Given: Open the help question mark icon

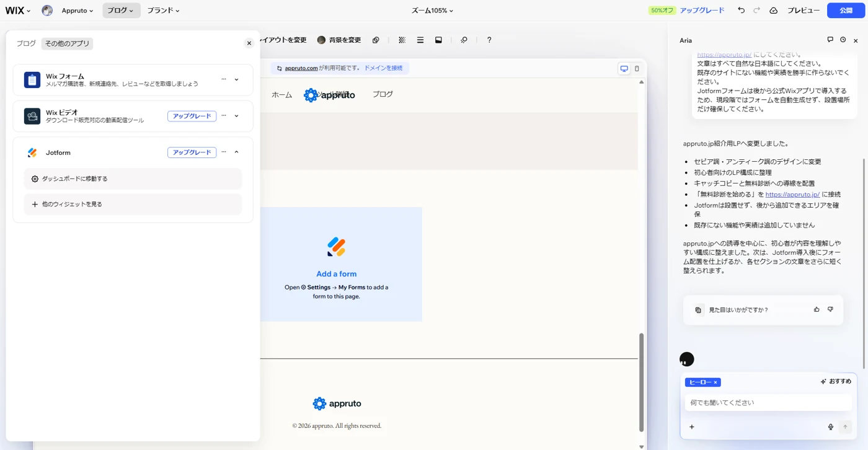Looking at the screenshot, I should click(x=489, y=40).
